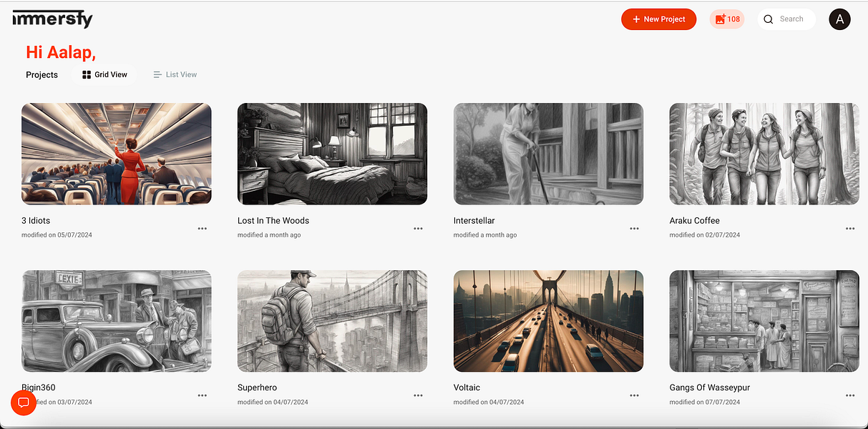This screenshot has height=429, width=868.
Task: Create a project with New Project button
Action: point(658,19)
